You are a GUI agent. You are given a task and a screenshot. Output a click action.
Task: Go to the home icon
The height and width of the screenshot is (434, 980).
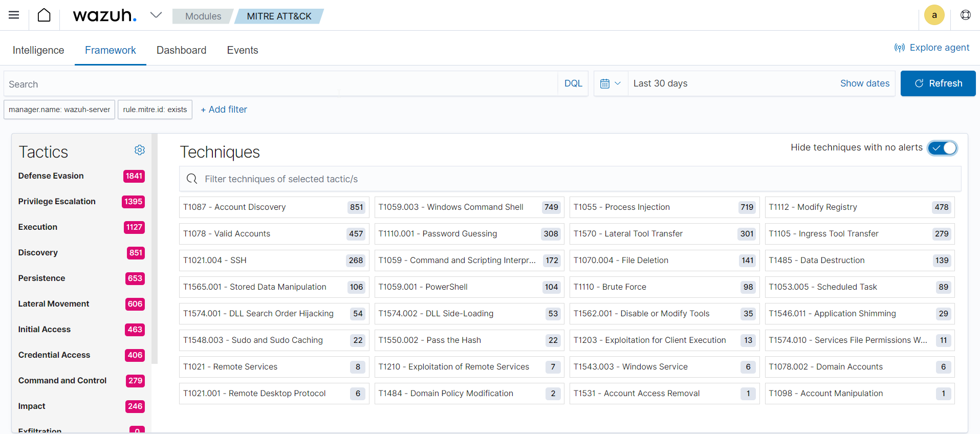[44, 15]
